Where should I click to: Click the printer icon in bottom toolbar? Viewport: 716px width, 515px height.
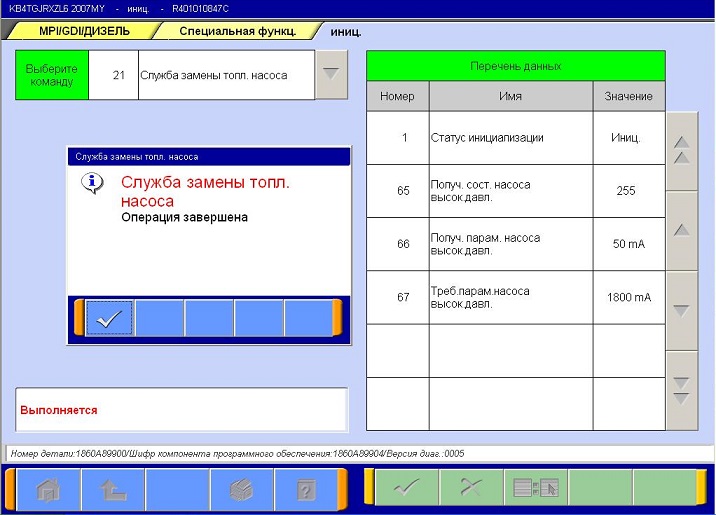[x=241, y=489]
